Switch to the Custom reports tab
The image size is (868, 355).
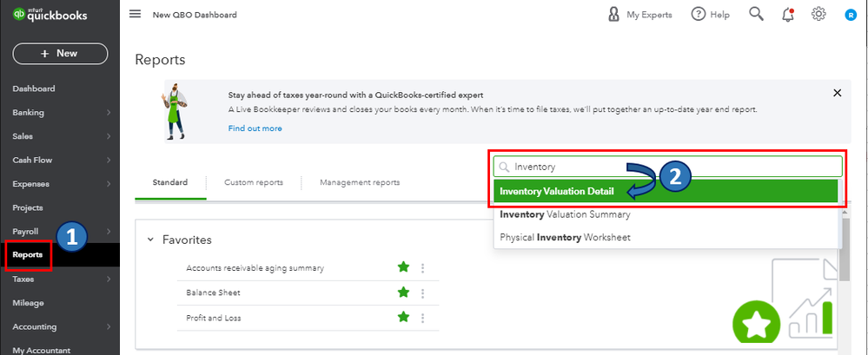coord(253,183)
